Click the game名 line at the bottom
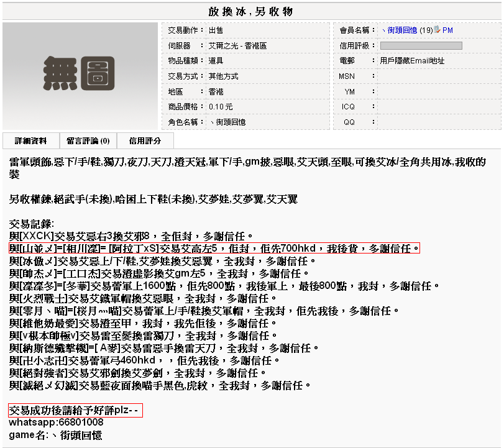The image size is (504, 448). pyautogui.click(x=55, y=436)
